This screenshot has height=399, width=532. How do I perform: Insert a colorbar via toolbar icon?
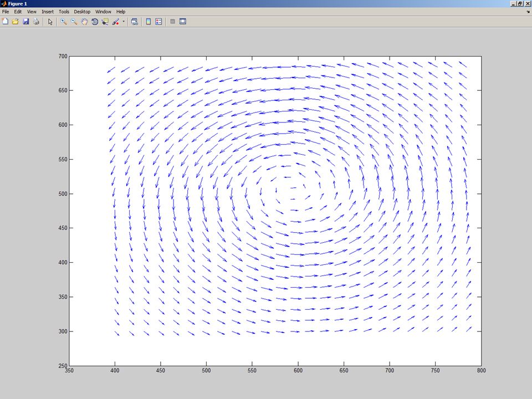pyautogui.click(x=149, y=22)
